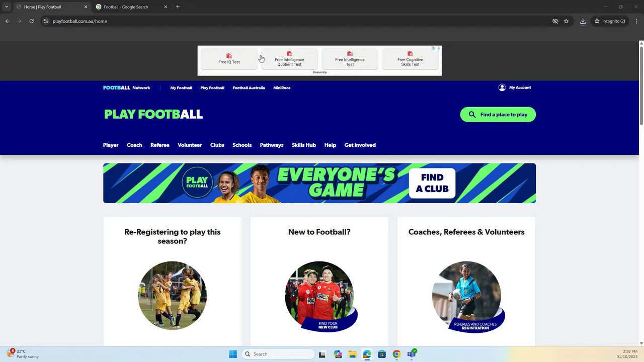Viewport: 644px width, 362px height.
Task: Close the Home | Play Football tab
Action: [x=86, y=7]
